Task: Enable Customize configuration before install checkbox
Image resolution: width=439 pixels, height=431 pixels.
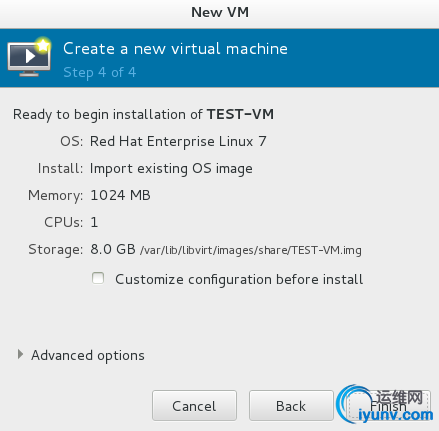Action: [x=98, y=278]
